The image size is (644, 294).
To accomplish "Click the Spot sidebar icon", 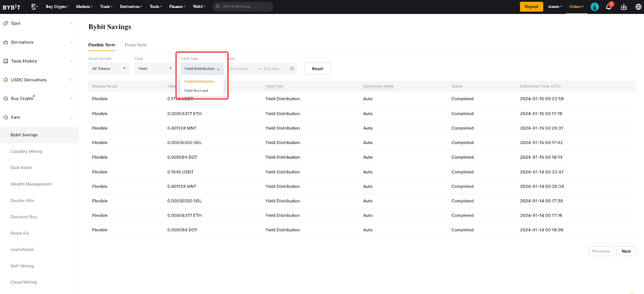I will point(6,23).
